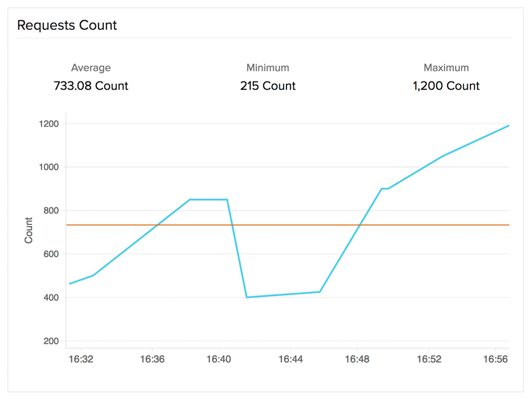Click the 16:32 time axis label
The height and width of the screenshot is (399, 532).
pyautogui.click(x=81, y=359)
